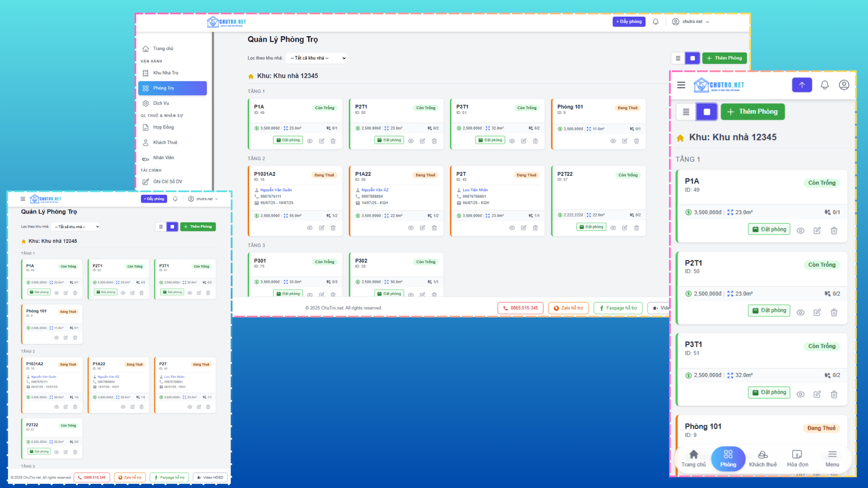Switch to list view in mobile window
The image size is (868, 488).
pos(686,112)
